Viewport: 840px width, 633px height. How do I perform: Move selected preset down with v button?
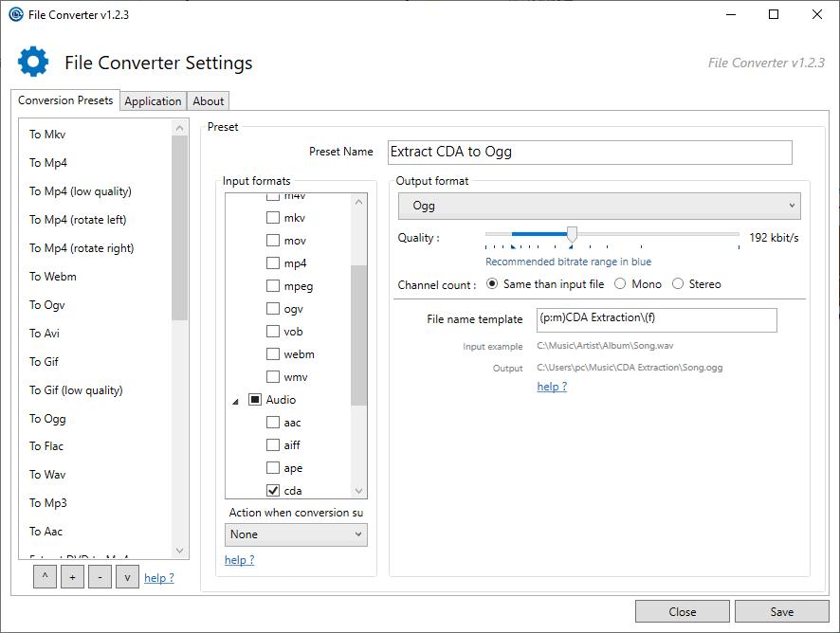[x=127, y=577]
